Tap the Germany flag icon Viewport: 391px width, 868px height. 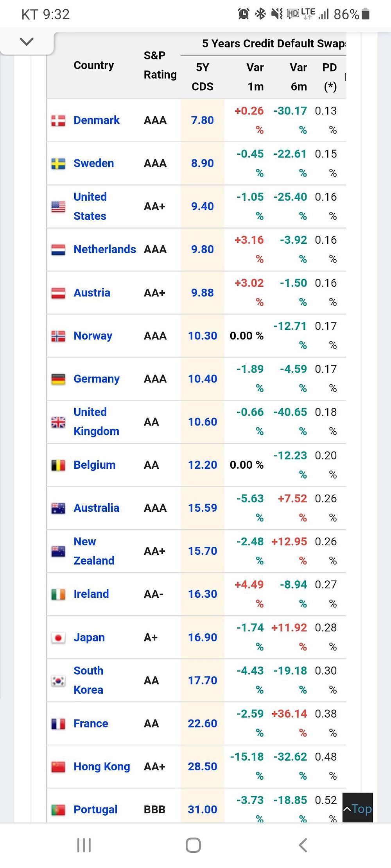coord(58,379)
